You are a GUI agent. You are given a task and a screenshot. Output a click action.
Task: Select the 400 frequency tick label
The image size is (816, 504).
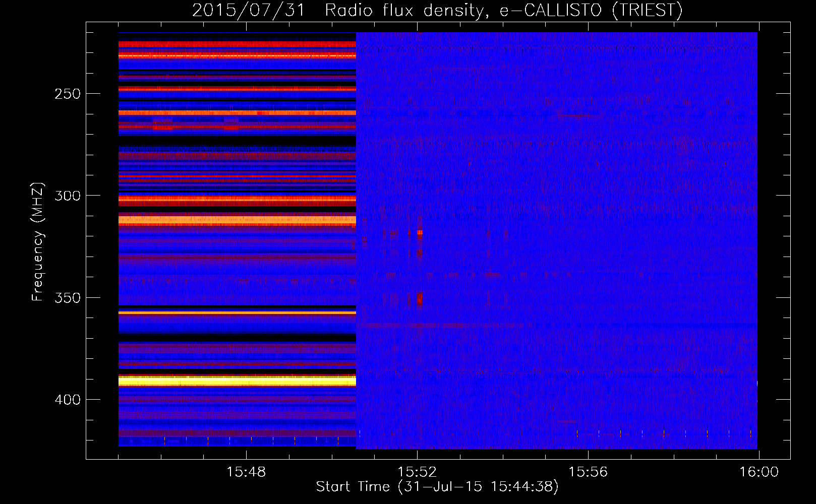pyautogui.click(x=68, y=400)
